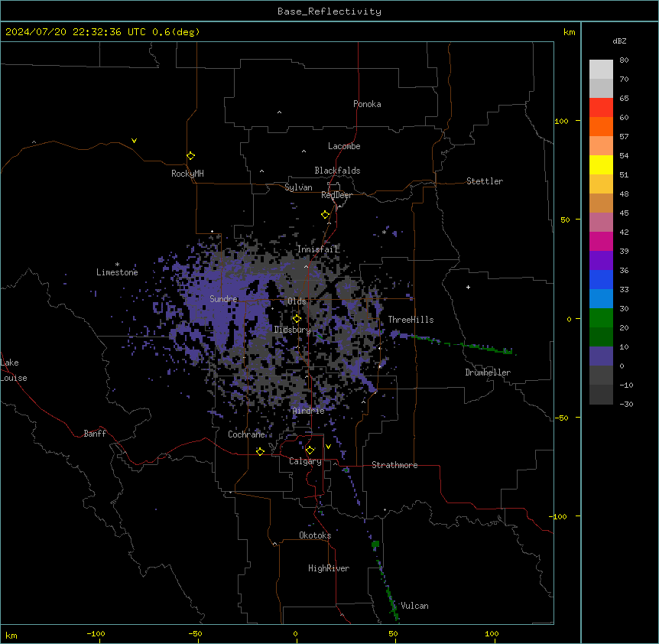Click the green radar echo near Vulcan
Image resolution: width=659 pixels, height=644 pixels.
393,605
